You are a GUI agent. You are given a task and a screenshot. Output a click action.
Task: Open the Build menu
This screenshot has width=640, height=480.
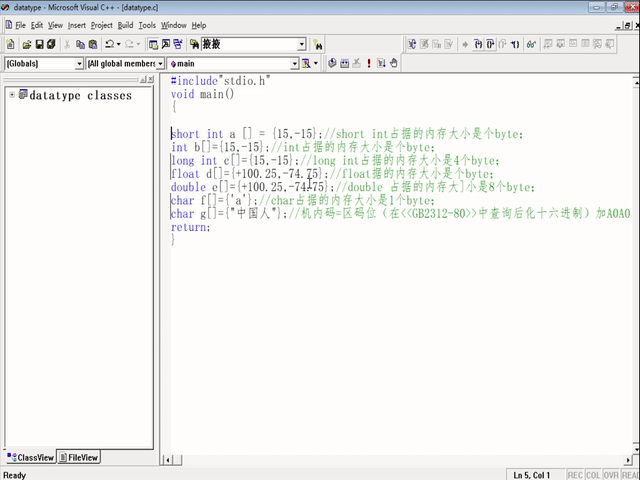click(x=125, y=25)
